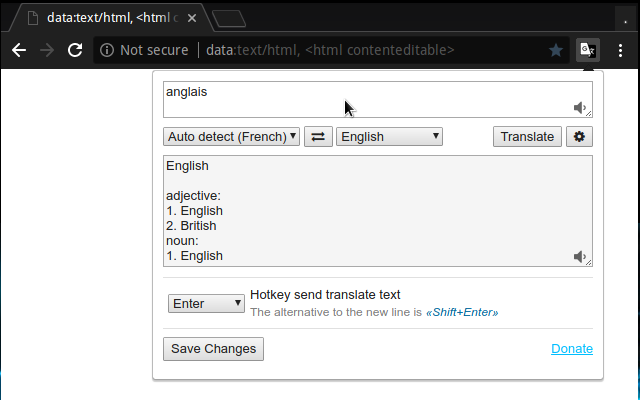The height and width of the screenshot is (400, 640).
Task: Follow the Donate link
Action: pos(571,349)
